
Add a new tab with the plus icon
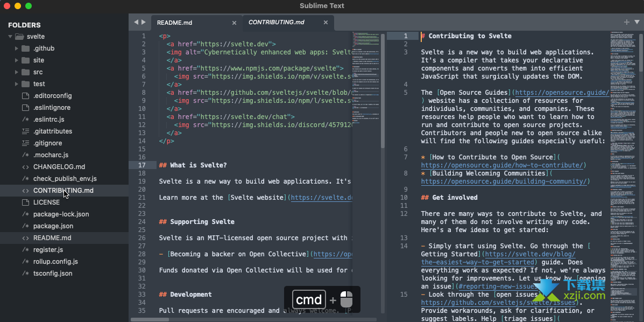[627, 22]
